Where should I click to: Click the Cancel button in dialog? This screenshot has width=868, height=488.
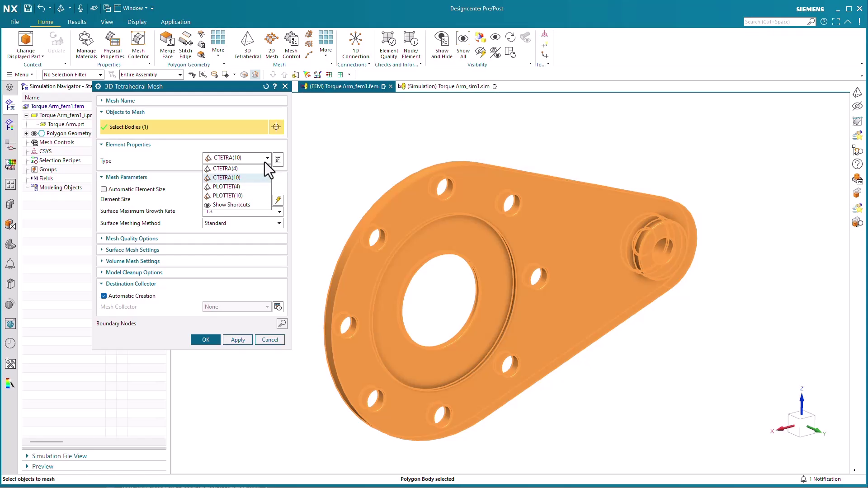[270, 340]
